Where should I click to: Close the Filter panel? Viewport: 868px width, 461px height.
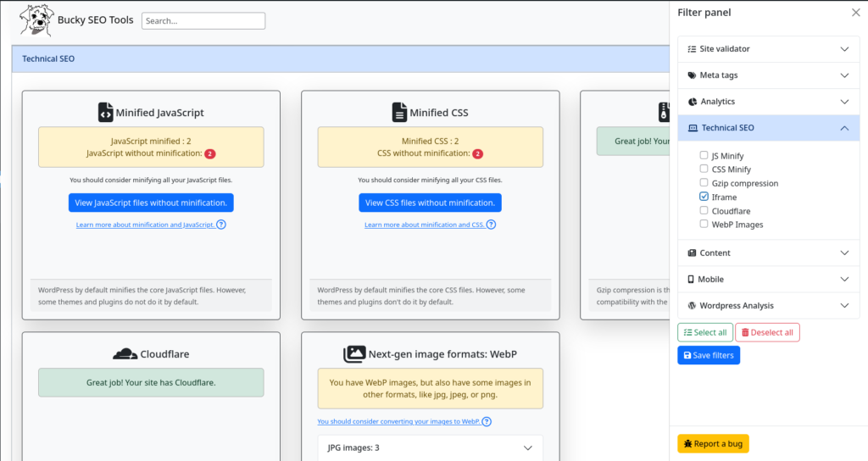click(856, 12)
